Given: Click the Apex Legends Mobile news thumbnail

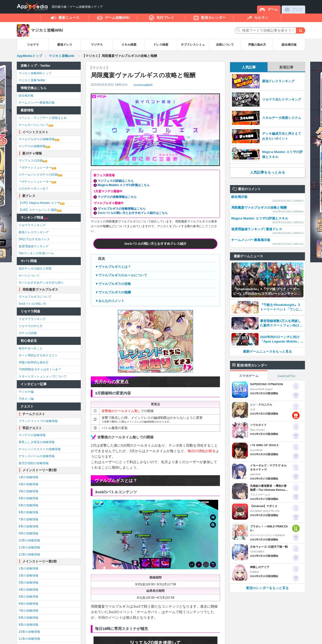Looking at the screenshot, I should click(245, 339).
